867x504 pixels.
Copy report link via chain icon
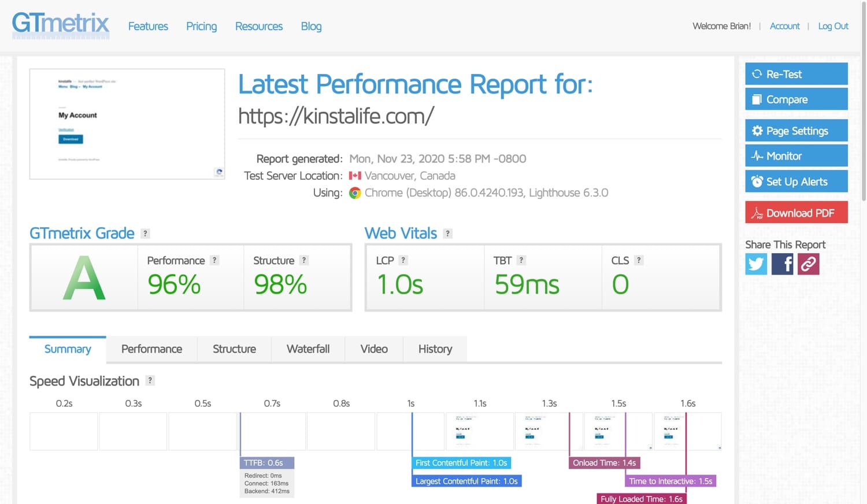pos(808,264)
